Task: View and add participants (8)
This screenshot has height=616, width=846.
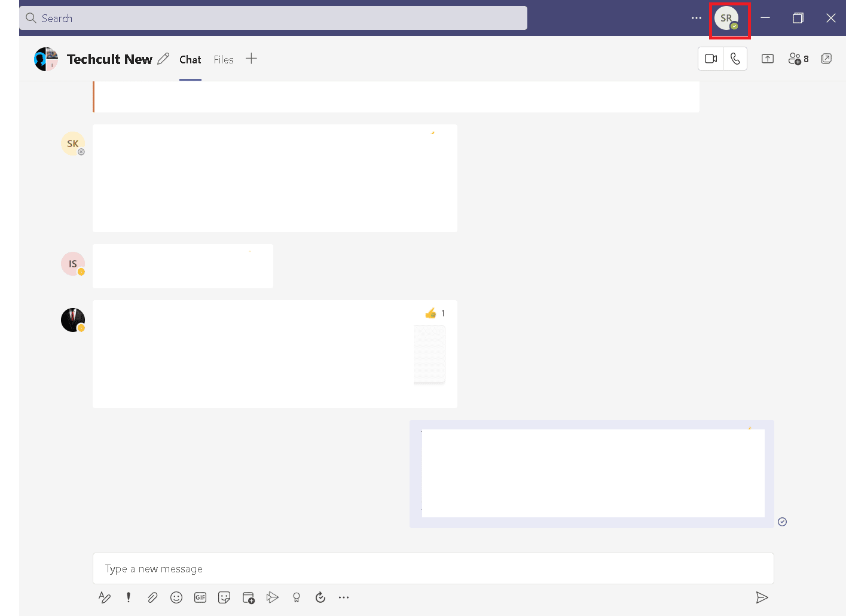Action: click(798, 59)
